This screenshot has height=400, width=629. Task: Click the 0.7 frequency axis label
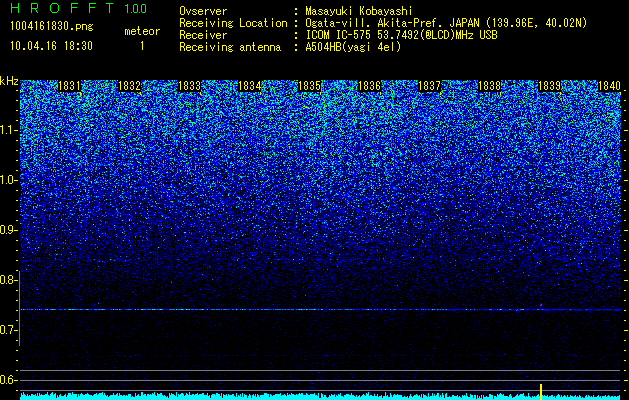coord(8,330)
